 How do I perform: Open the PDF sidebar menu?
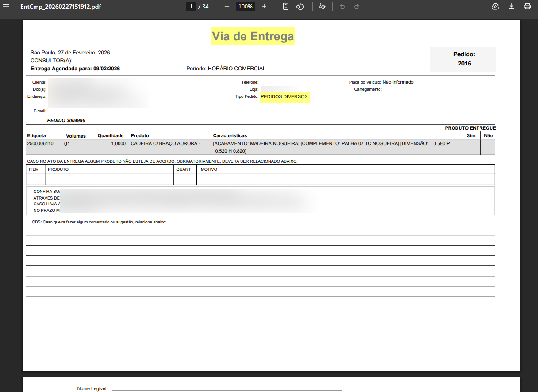tap(6, 7)
